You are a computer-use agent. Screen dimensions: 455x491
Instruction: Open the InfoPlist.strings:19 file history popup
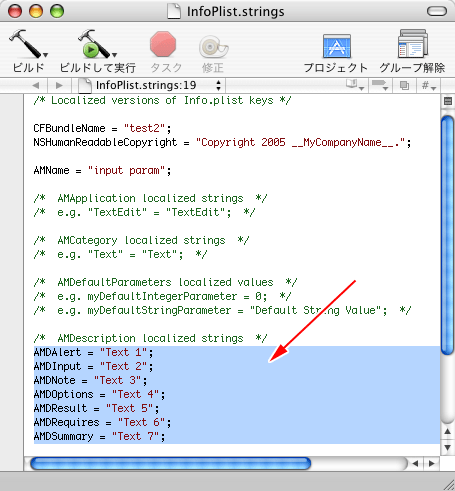click(x=149, y=85)
